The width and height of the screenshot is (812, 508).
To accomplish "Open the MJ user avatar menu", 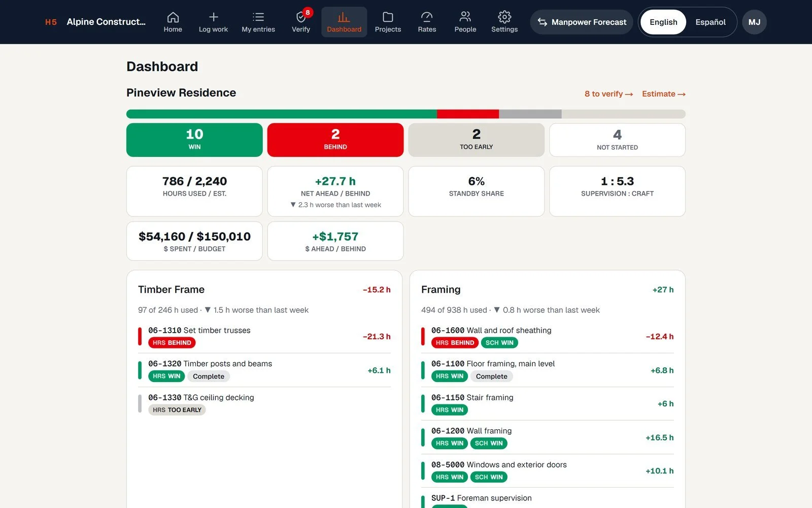I will point(754,22).
